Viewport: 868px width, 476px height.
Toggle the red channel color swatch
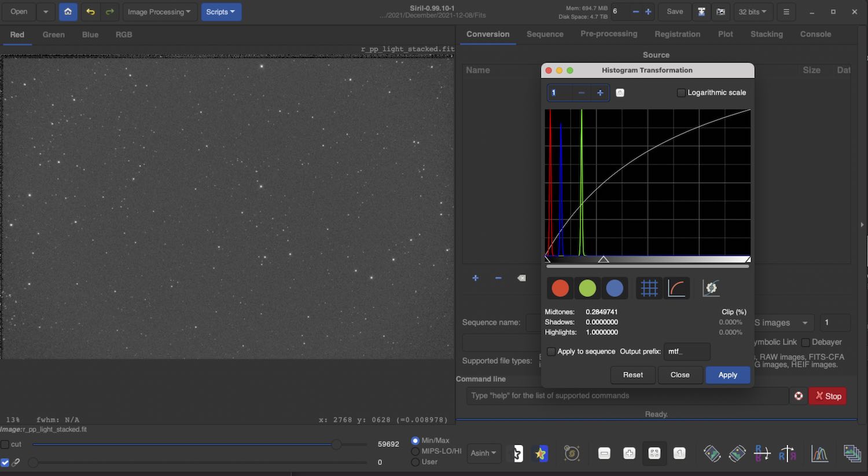point(560,288)
